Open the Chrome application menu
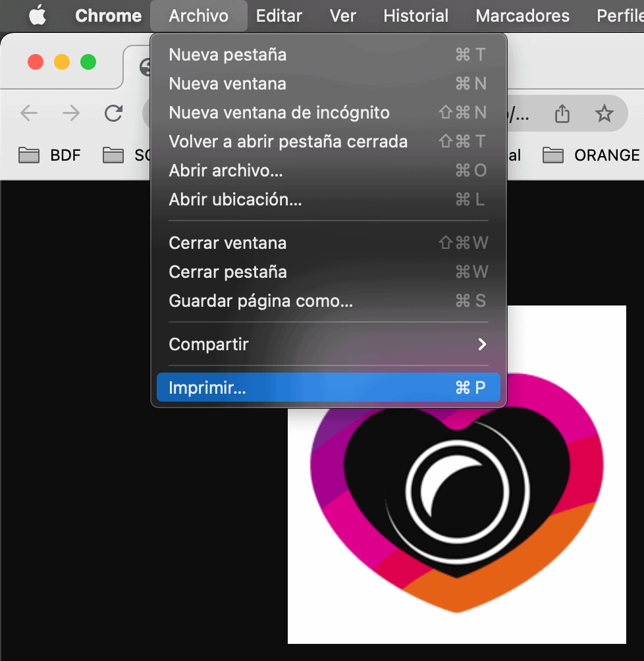 coord(109,16)
